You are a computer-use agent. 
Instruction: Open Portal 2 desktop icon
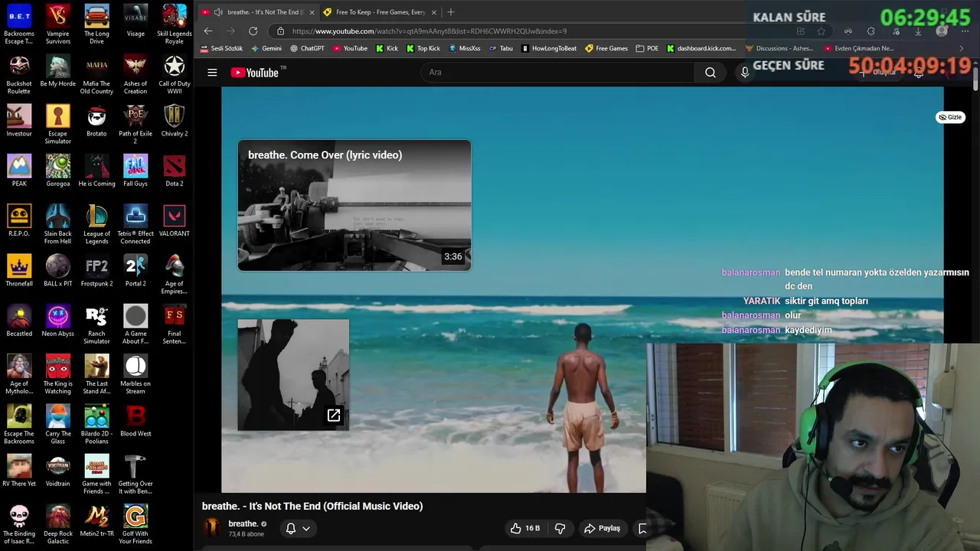click(x=136, y=271)
